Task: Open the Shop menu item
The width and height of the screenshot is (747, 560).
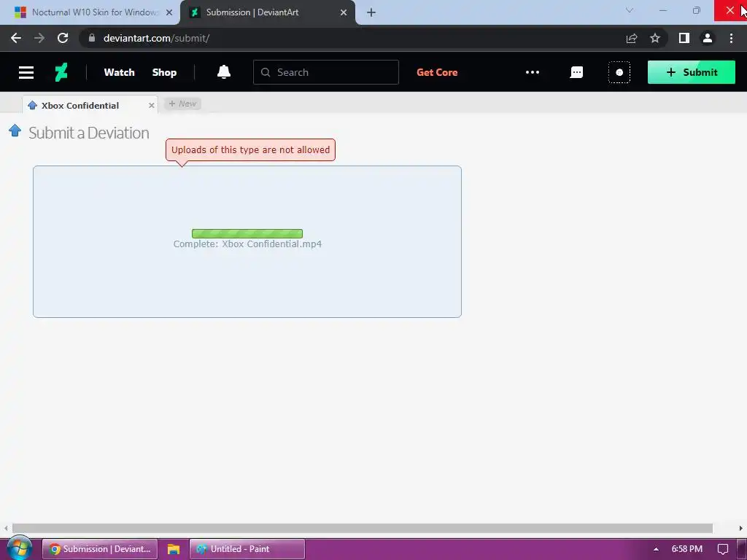Action: click(164, 72)
